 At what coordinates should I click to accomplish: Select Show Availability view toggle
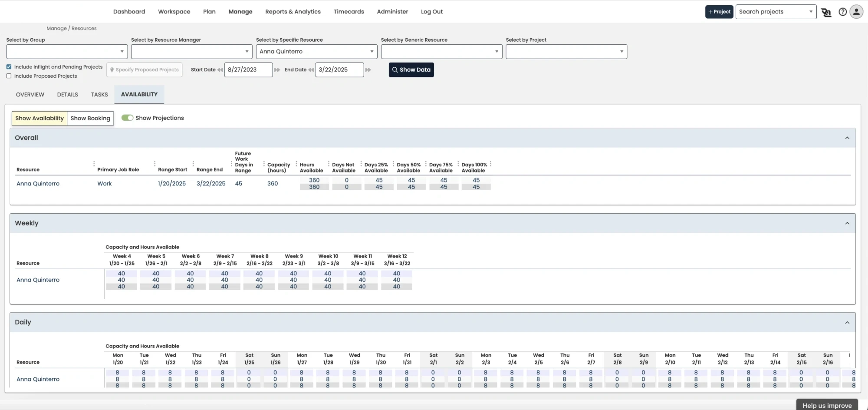point(39,118)
